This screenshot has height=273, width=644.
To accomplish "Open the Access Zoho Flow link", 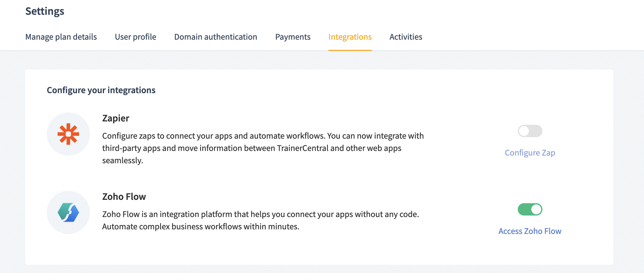I will point(530,231).
